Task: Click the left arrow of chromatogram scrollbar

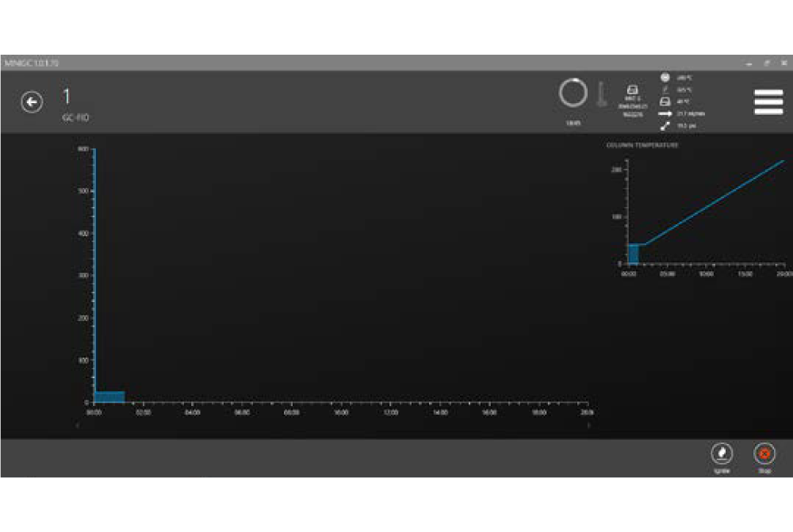Action: tap(77, 426)
